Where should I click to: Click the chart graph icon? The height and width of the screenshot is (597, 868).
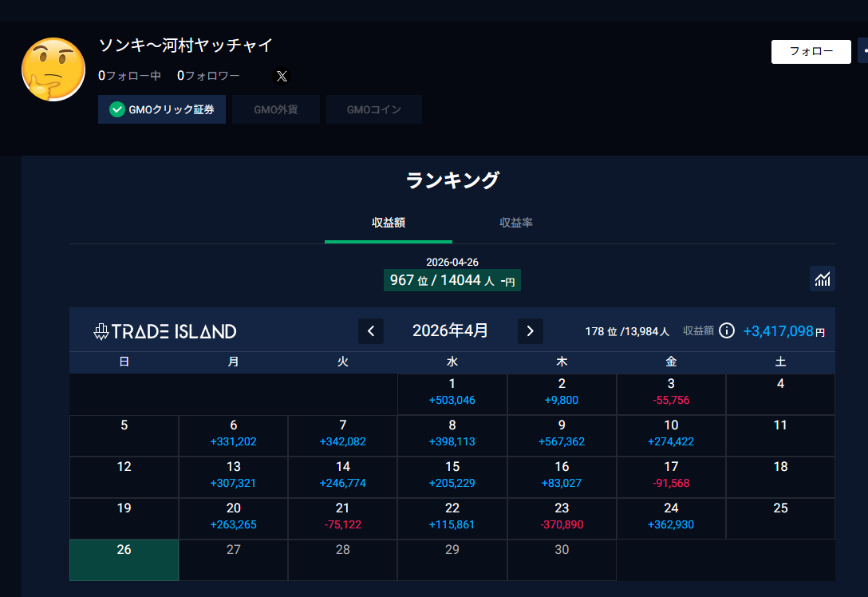pos(822,279)
